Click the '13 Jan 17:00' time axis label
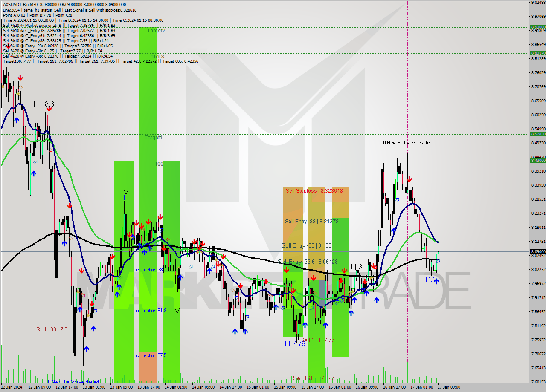The width and height of the screenshot is (546, 392). coord(149,387)
